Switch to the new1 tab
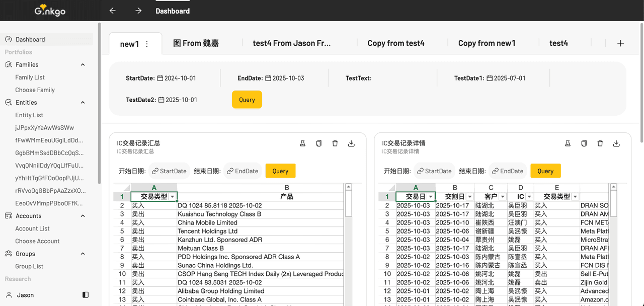Image resolution: width=644 pixels, height=306 pixels. pos(129,44)
